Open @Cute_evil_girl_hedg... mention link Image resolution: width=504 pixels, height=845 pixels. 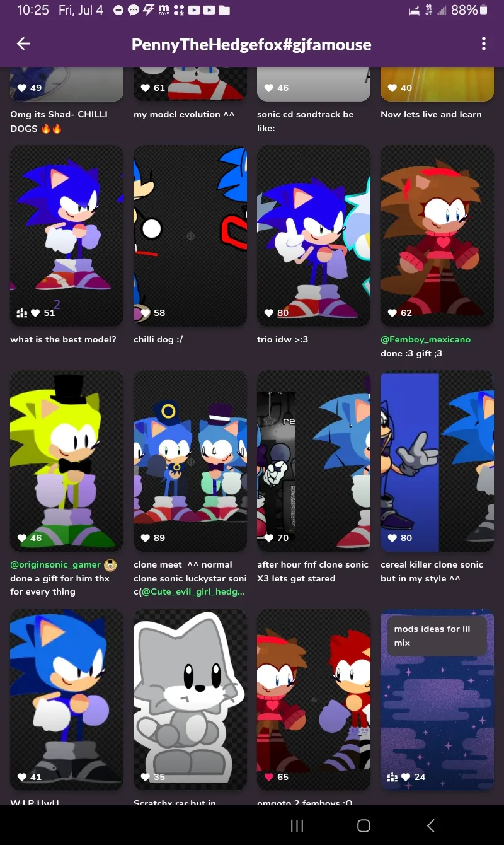(197, 591)
